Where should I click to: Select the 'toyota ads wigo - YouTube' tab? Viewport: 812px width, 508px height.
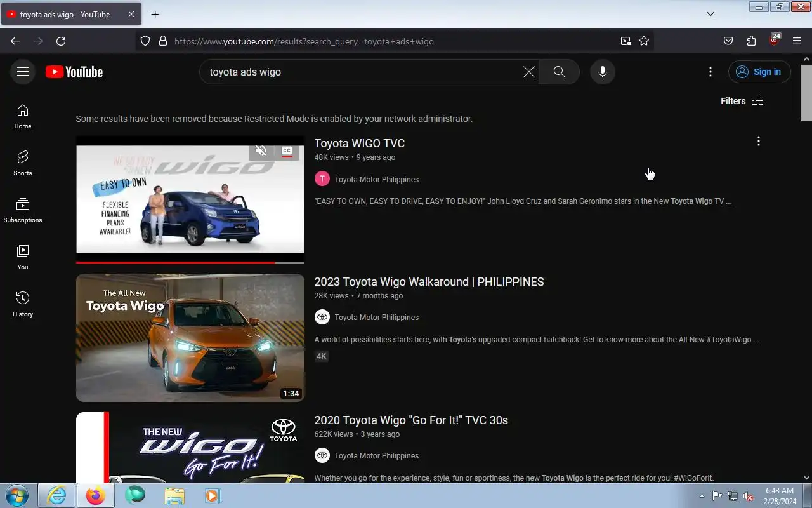(x=70, y=14)
